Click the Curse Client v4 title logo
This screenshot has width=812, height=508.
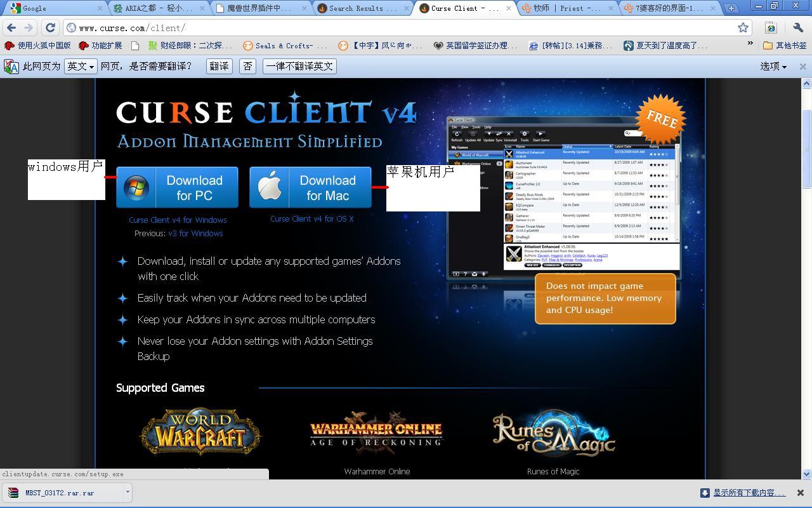click(266, 111)
